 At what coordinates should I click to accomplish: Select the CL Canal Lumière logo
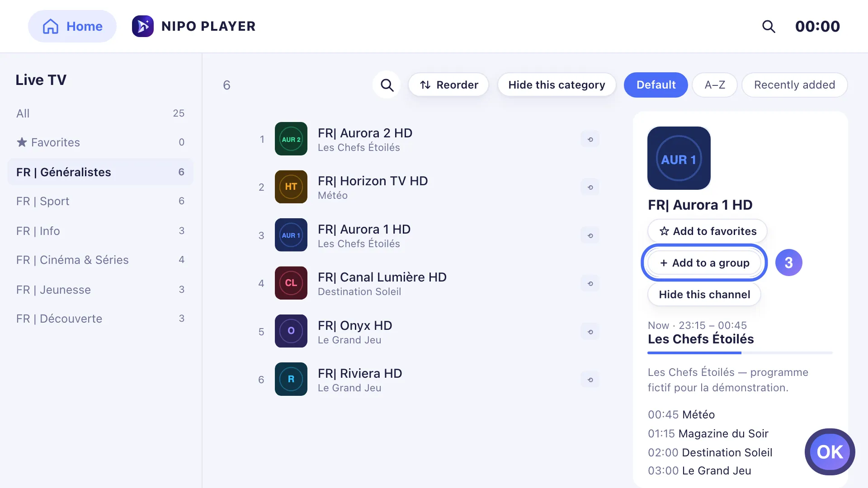[x=291, y=283]
